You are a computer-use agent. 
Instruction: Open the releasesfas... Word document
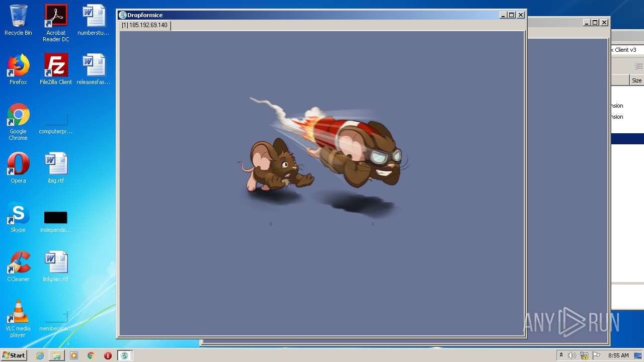pyautogui.click(x=94, y=69)
